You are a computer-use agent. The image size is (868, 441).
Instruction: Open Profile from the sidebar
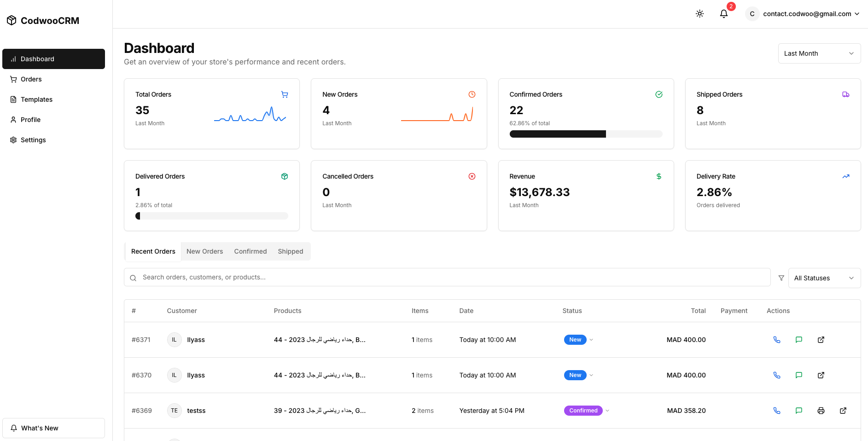pos(30,120)
